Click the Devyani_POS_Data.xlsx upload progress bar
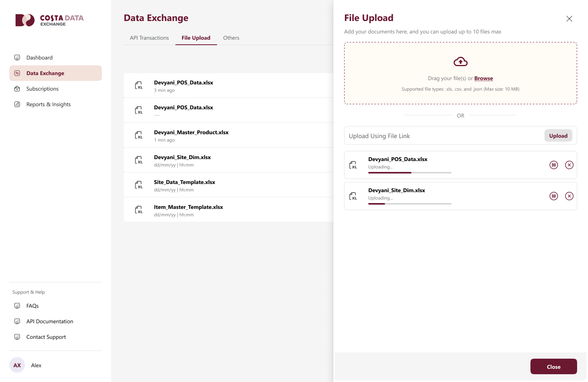Screen dimensions: 588x382 (410, 172)
